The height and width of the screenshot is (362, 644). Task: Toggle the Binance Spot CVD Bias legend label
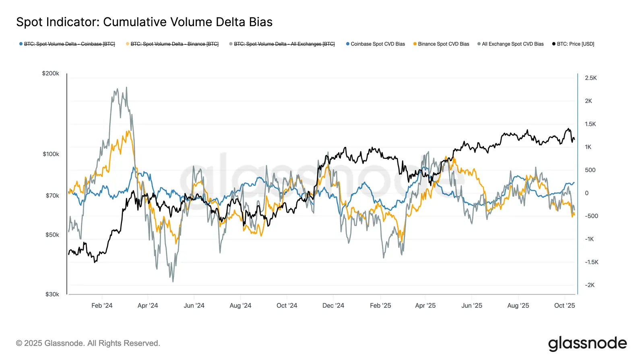(x=443, y=44)
